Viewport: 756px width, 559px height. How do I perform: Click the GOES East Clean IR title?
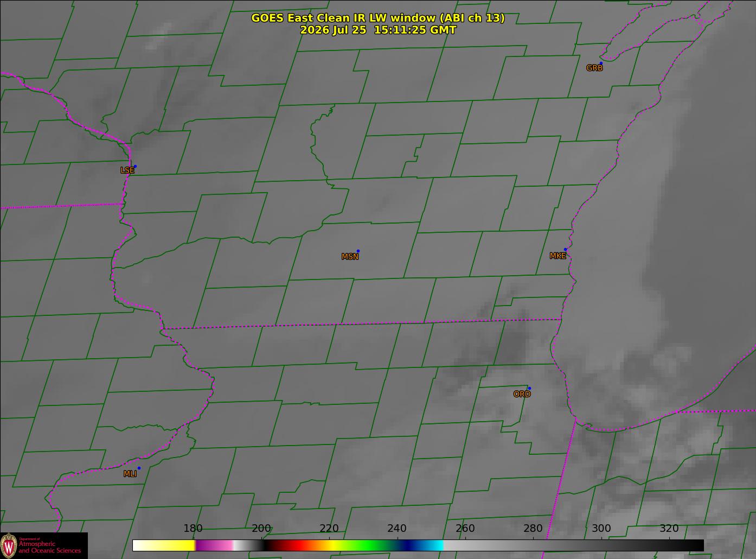[x=378, y=18]
